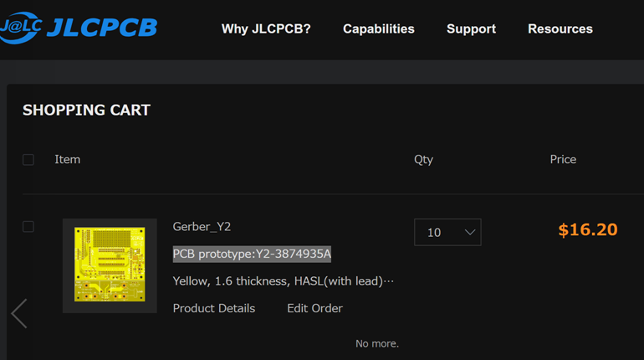Open the Support menu
This screenshot has width=644, height=360.
coord(471,28)
